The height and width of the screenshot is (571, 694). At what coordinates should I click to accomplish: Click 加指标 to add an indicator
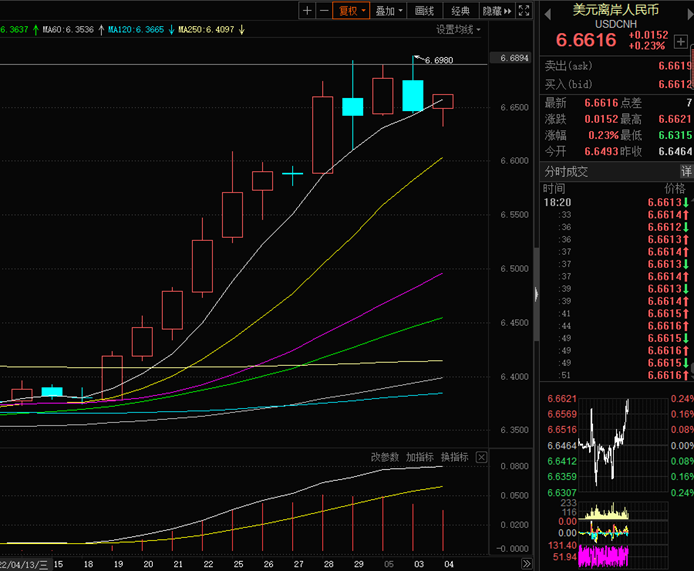(x=419, y=457)
